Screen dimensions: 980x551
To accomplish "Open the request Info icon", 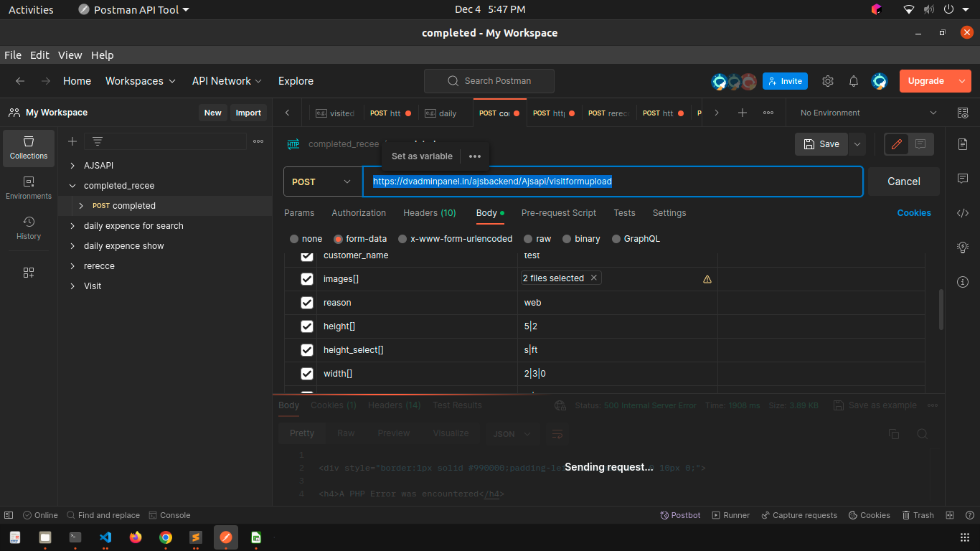I will click(x=963, y=281).
